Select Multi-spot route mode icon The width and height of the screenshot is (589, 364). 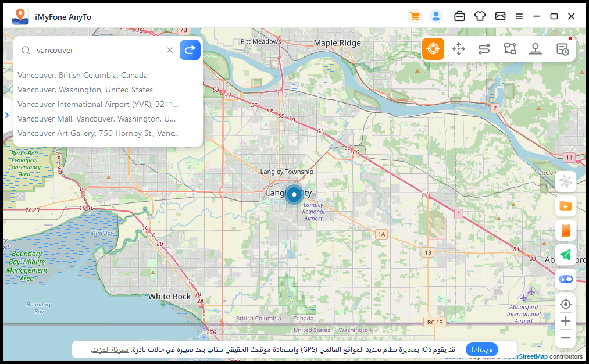[x=510, y=49]
